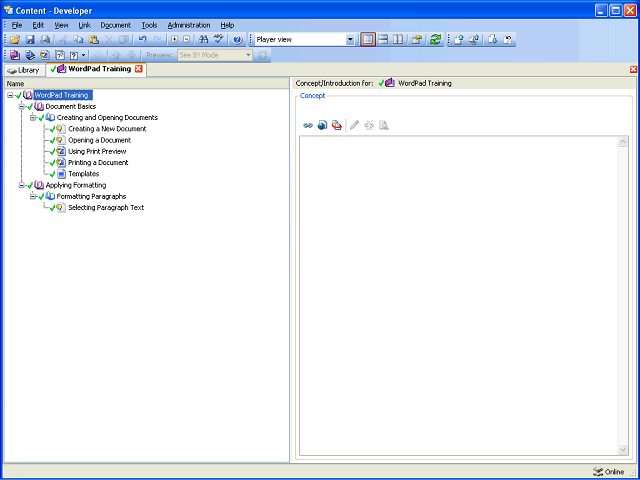Open the help-type icon dropdown arrow
640x480 pixels.
84,55
